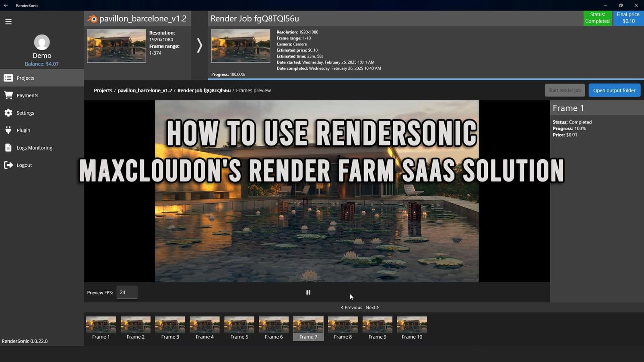Image resolution: width=644 pixels, height=362 pixels.
Task: Click the Preview FPS input field
Action: coord(127,292)
